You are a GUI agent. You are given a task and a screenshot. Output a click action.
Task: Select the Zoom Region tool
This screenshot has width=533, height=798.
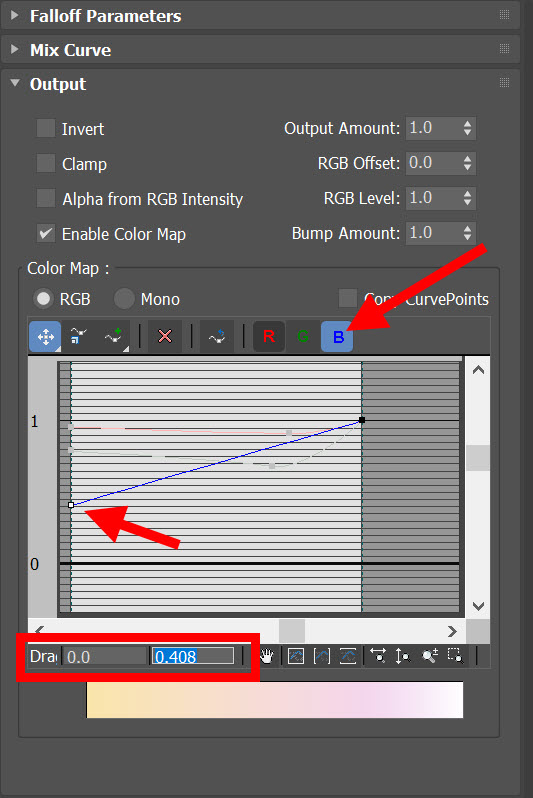[455, 656]
